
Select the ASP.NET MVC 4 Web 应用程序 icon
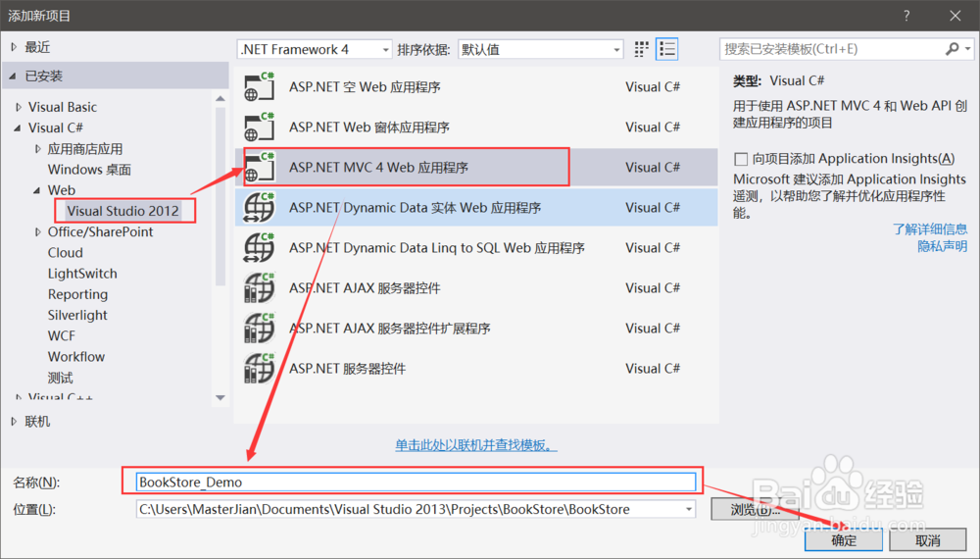point(259,167)
